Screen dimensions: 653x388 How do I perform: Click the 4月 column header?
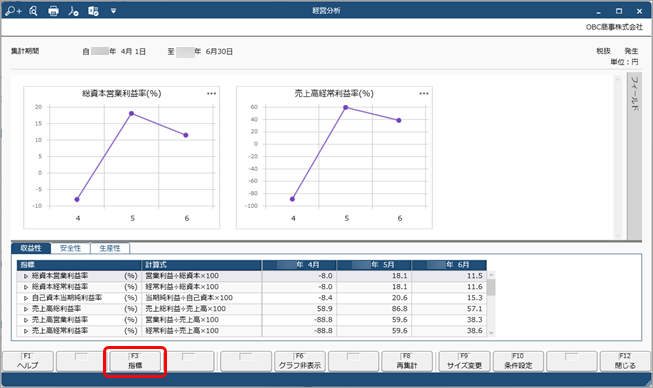[x=299, y=265]
